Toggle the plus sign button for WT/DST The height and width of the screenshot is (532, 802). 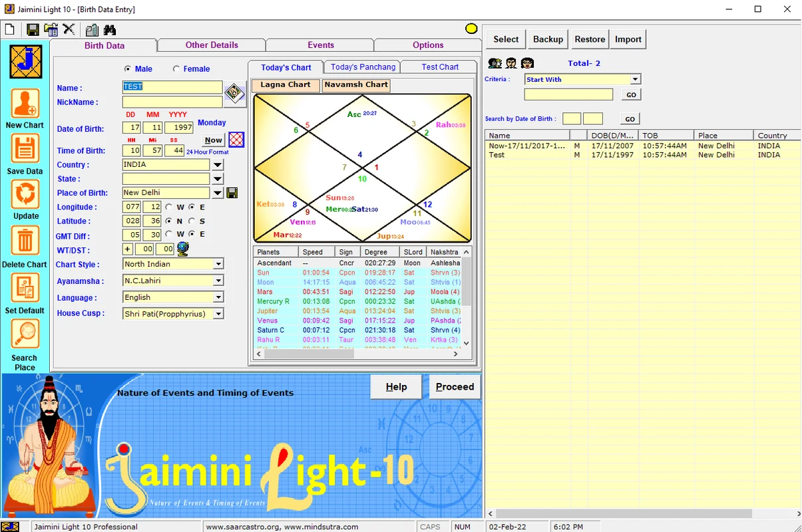(128, 249)
